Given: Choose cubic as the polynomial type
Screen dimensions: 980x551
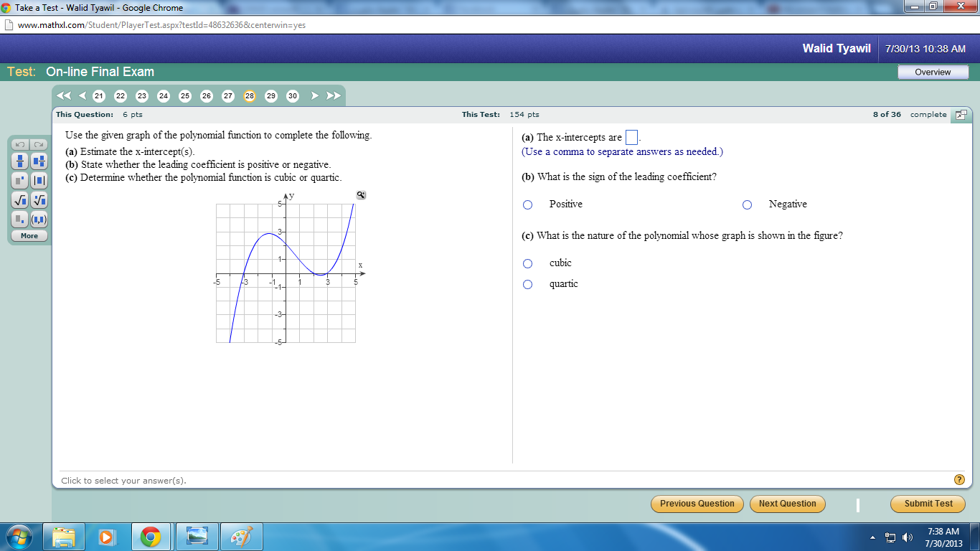Looking at the screenshot, I should [x=527, y=263].
